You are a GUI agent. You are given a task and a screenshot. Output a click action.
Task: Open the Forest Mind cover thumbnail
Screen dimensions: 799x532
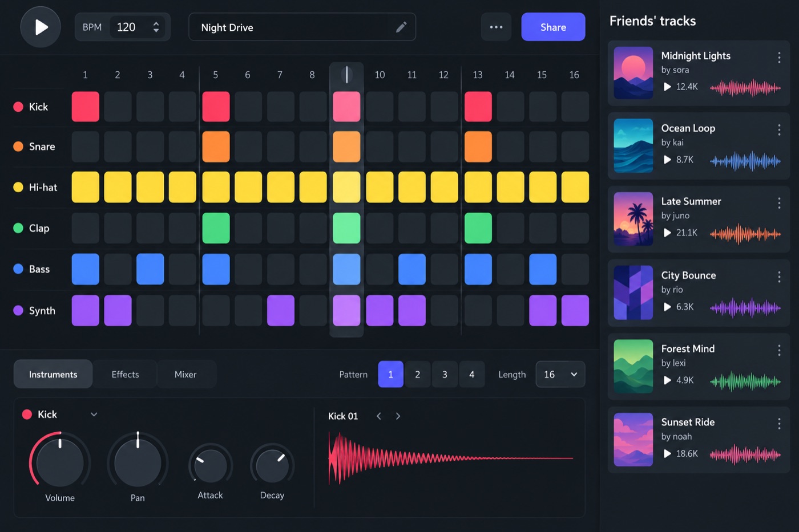[x=633, y=366]
